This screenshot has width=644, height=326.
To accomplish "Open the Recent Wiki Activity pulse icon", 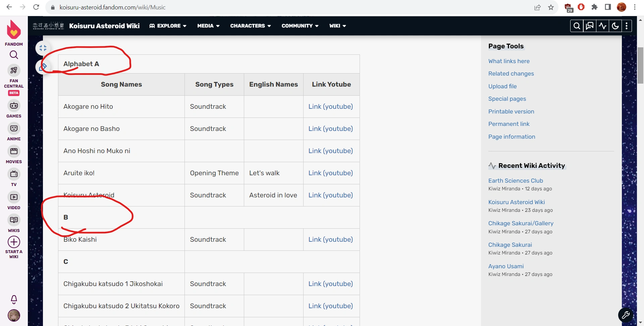I will point(602,26).
